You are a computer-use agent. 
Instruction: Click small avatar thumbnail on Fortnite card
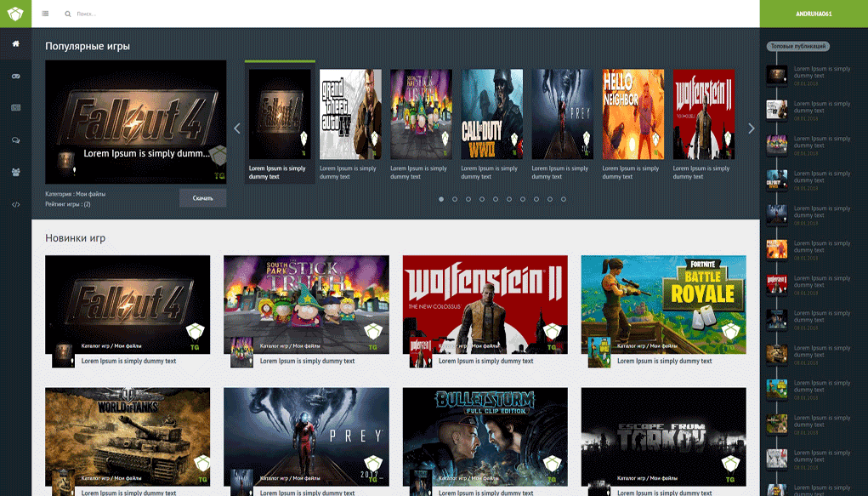pyautogui.click(x=599, y=352)
